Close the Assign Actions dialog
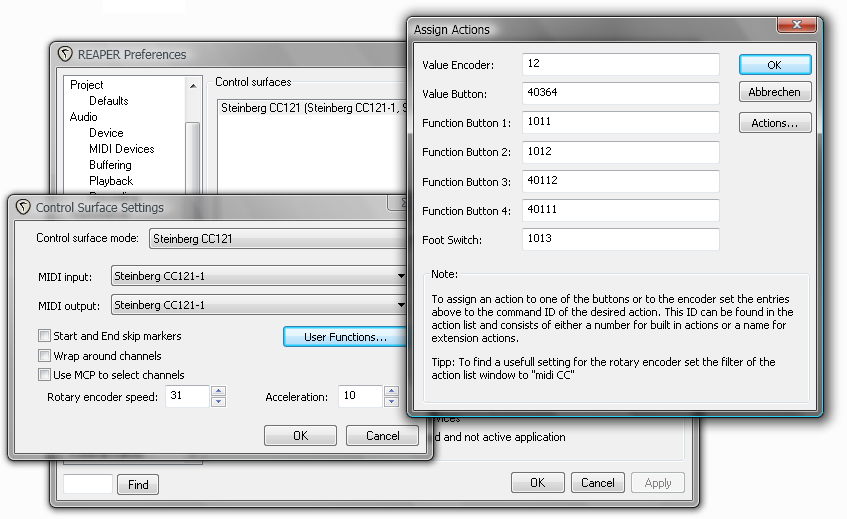 (796, 25)
